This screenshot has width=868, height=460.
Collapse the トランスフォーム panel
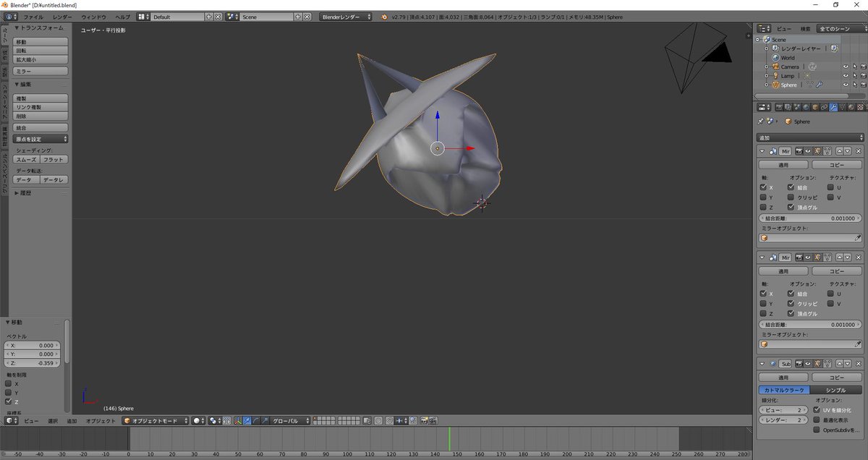16,27
